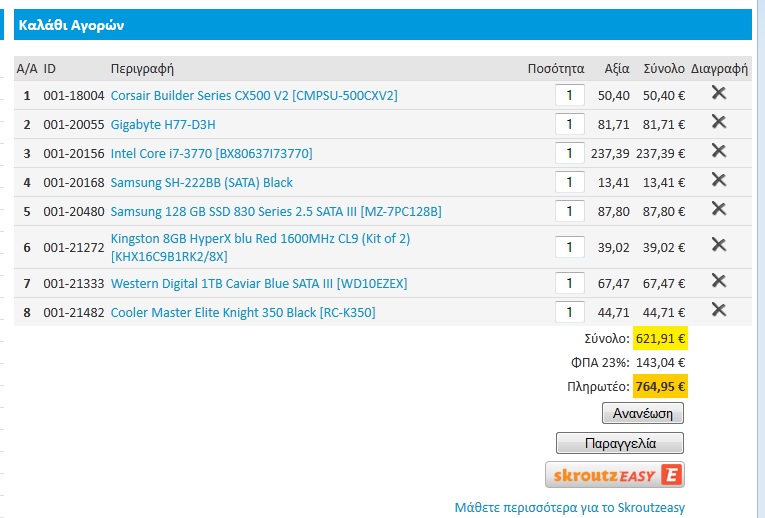Edit quantity field for Kingston HyperX row

(569, 247)
